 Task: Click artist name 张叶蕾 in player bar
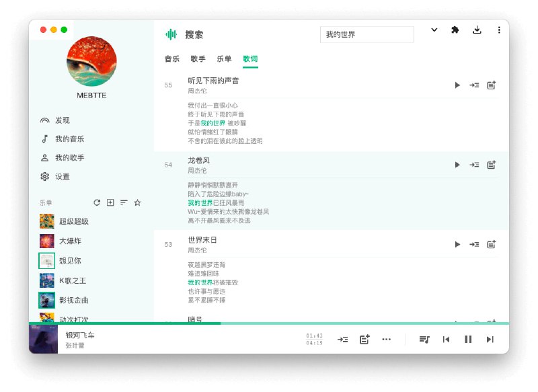(75, 346)
